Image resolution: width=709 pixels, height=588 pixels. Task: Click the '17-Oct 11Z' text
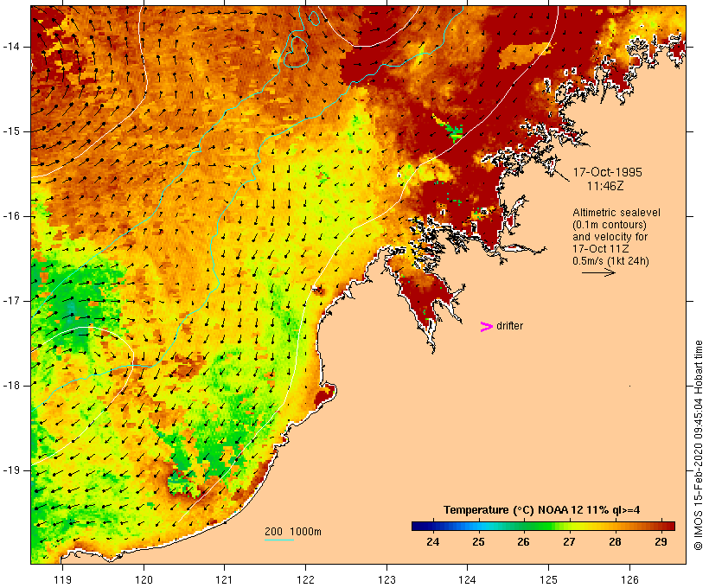click(601, 248)
